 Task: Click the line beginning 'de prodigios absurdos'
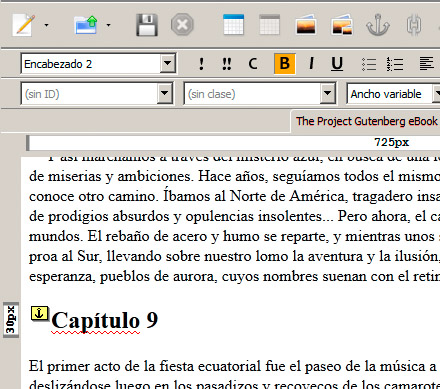[234, 216]
